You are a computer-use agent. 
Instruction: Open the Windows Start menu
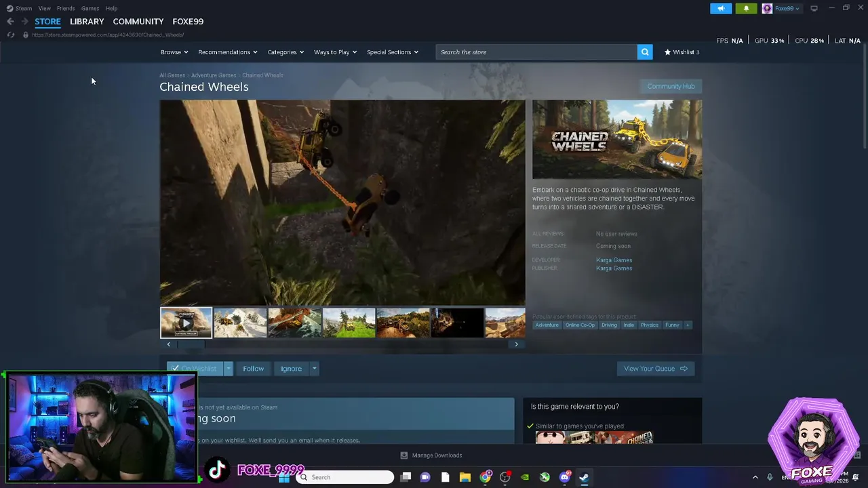284,477
